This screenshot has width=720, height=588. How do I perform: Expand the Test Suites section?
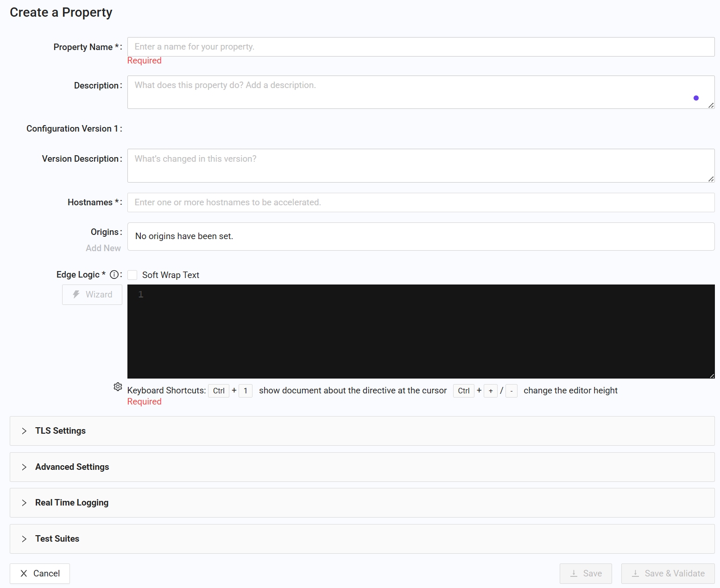click(57, 539)
